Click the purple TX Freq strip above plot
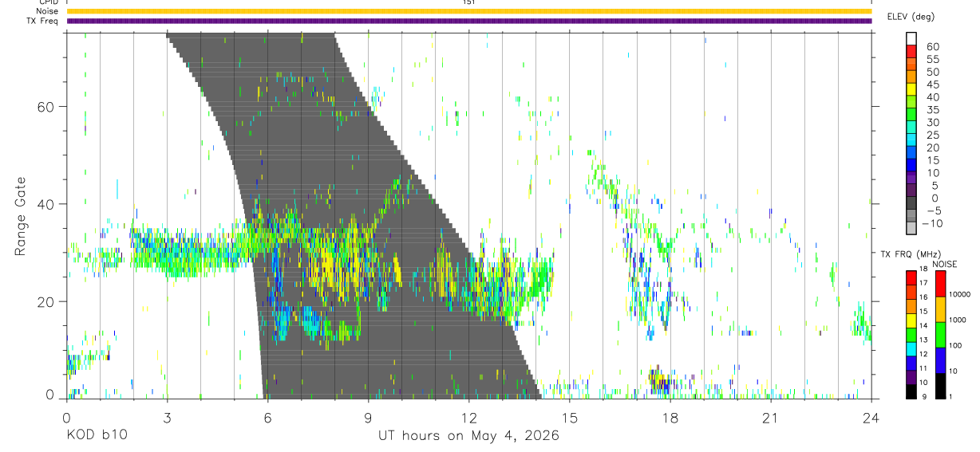The width and height of the screenshot is (980, 452). [x=468, y=22]
